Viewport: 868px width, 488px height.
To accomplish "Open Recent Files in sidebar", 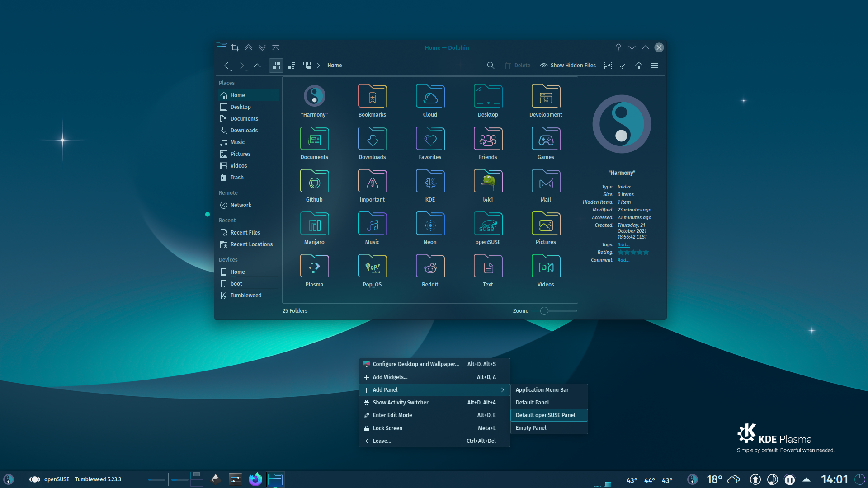I will pos(249,233).
